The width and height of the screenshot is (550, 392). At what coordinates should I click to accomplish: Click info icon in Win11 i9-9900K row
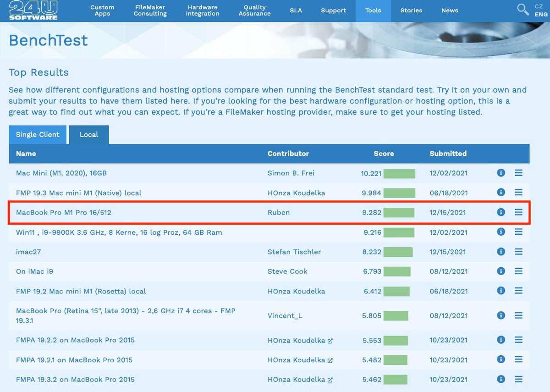point(501,232)
